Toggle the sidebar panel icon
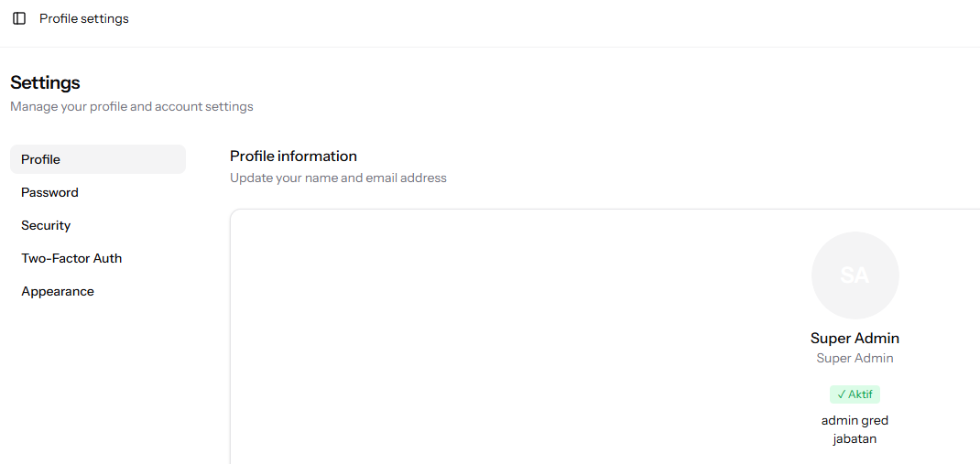 19,18
